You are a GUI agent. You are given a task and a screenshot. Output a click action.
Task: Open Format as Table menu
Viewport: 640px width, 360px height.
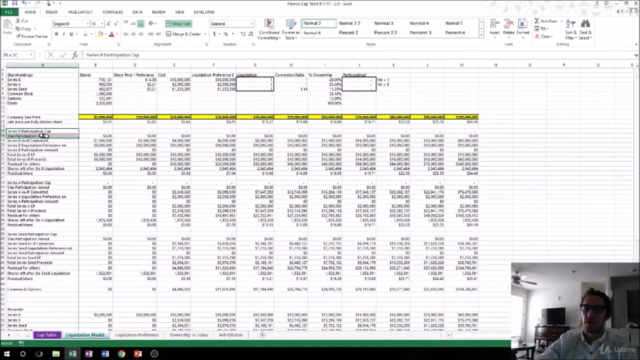pos(291,29)
